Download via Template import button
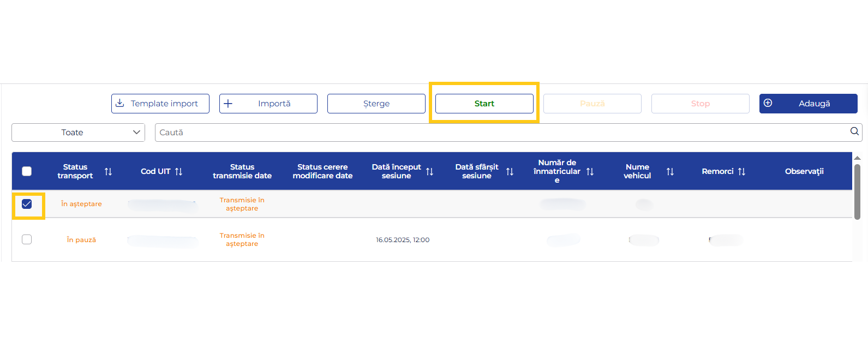The width and height of the screenshot is (868, 343). tap(160, 104)
